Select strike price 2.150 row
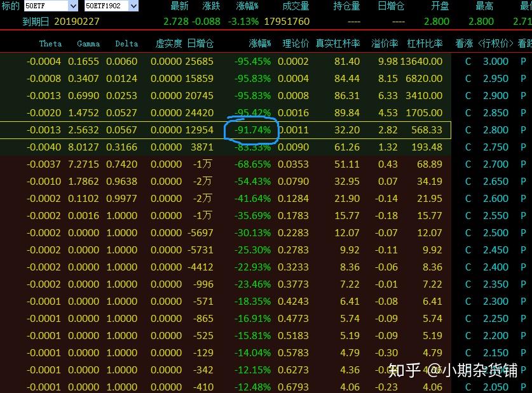532x393 pixels. pos(496,352)
